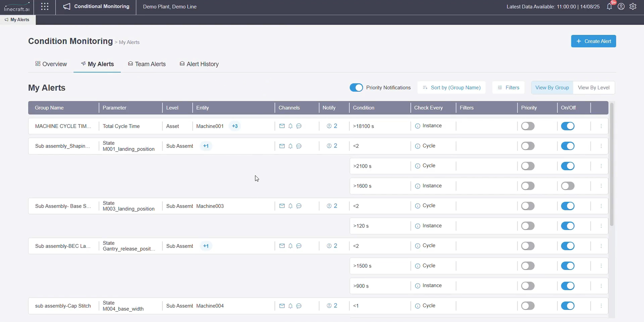Viewport: 644px width, 322px height.
Task: Select View By Level option
Action: tap(593, 88)
